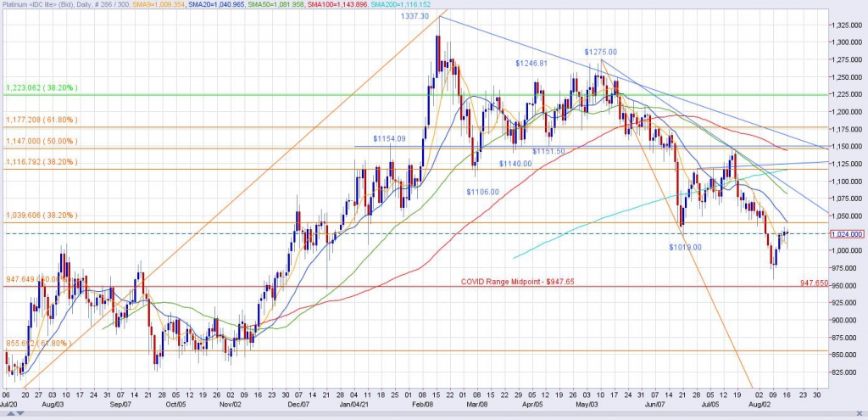This screenshot has width=868, height=420.
Task: Click the 1,116.792 (38.20%) Fibonacci label
Action: [x=42, y=162]
